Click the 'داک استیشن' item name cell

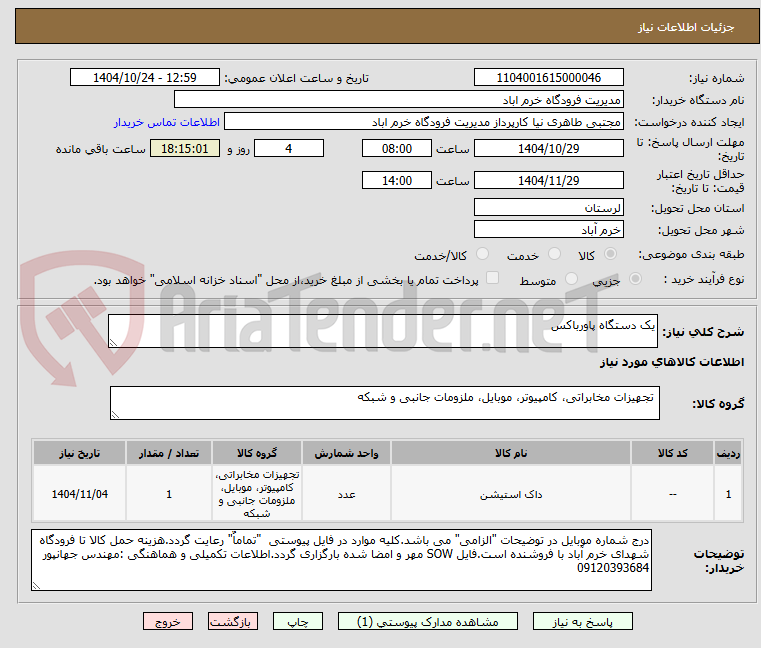511,494
